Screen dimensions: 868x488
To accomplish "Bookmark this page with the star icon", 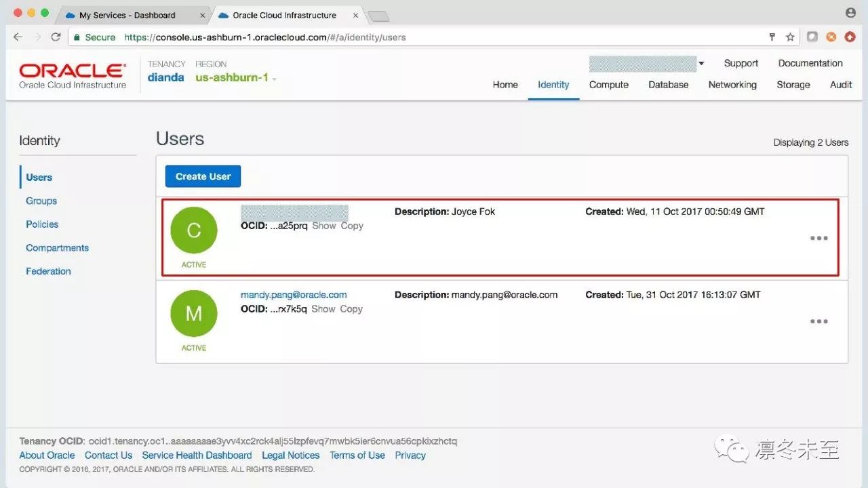I will [790, 37].
